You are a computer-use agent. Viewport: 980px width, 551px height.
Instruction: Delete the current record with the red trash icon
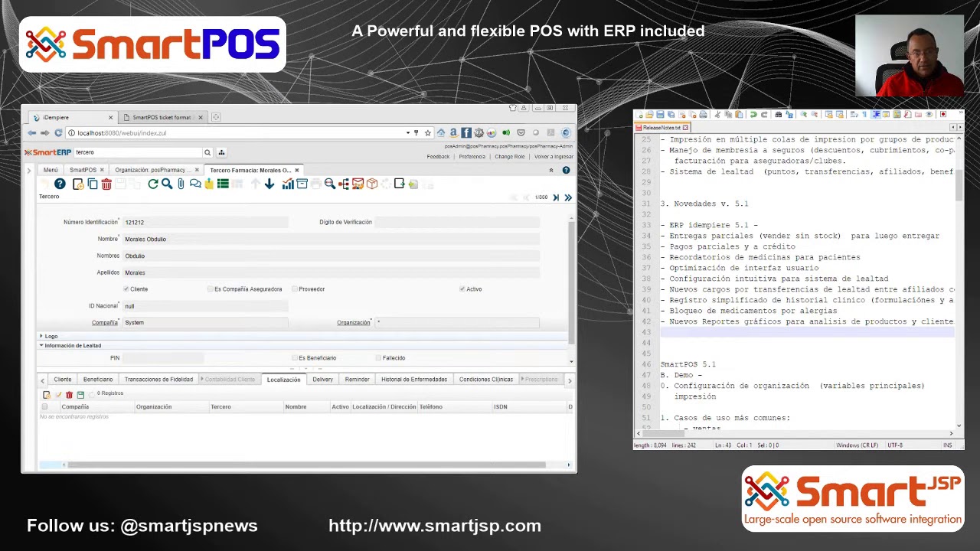[106, 184]
